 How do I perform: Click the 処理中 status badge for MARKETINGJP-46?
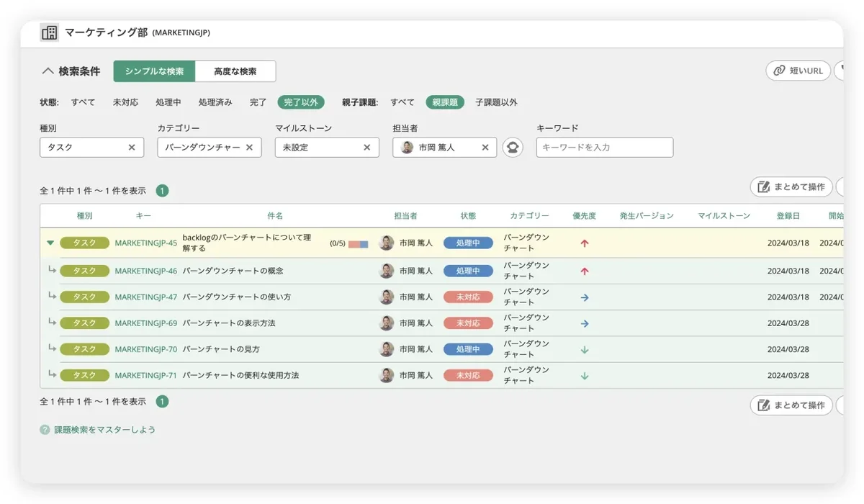(x=468, y=271)
